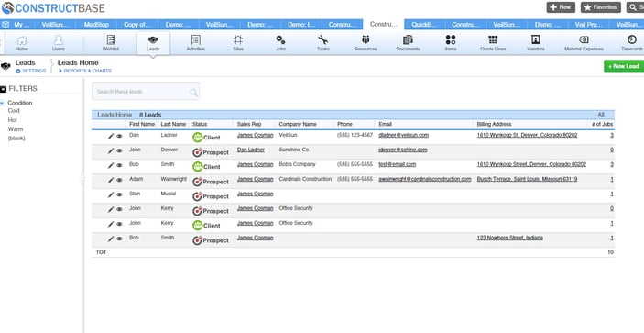
Task: Open the Resources section
Action: click(x=366, y=43)
